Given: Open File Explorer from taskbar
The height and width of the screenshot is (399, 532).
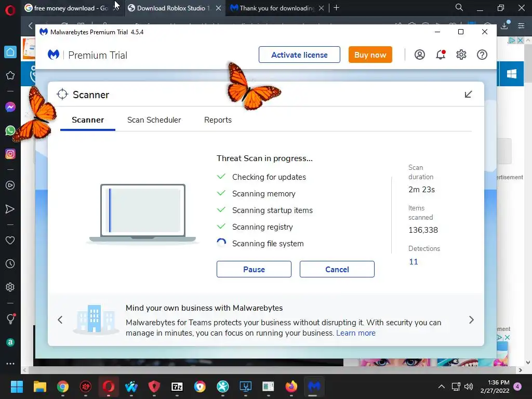Looking at the screenshot, I should tap(39, 387).
